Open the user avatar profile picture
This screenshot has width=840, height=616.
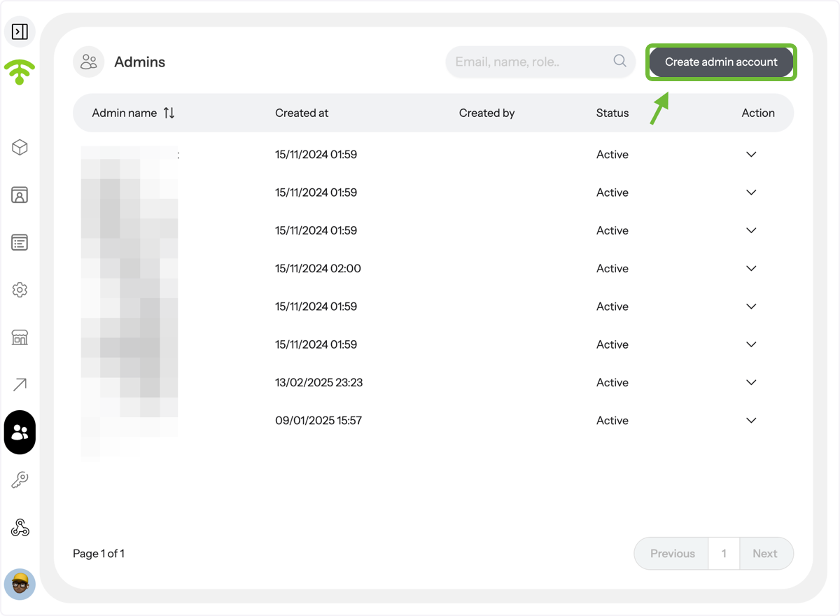[x=20, y=584]
